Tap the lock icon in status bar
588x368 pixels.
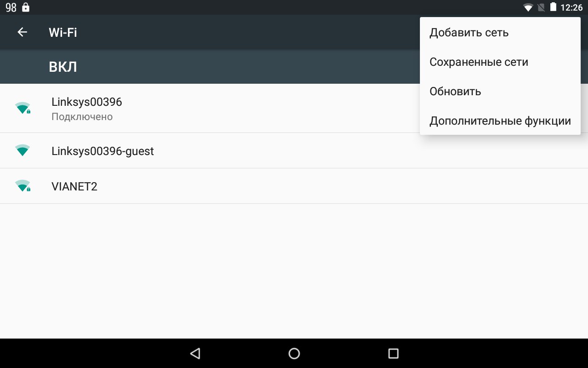pos(26,7)
